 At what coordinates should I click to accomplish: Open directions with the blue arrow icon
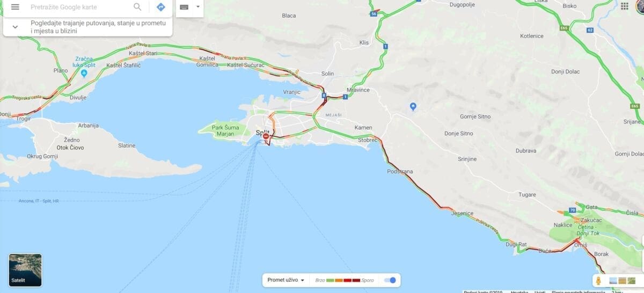pos(160,7)
